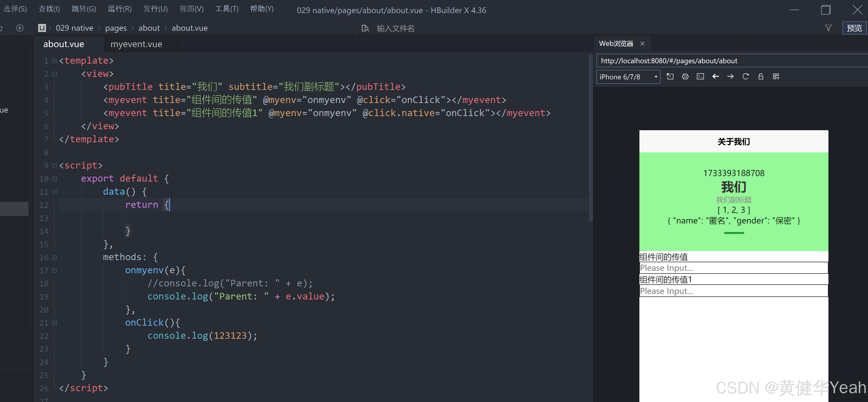
Task: Click pages in the breadcrumb
Action: (116, 28)
